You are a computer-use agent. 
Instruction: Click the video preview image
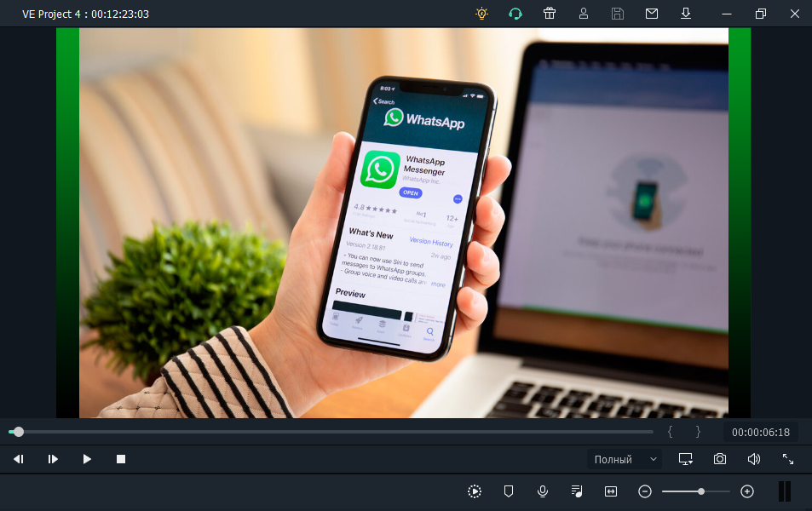(403, 222)
